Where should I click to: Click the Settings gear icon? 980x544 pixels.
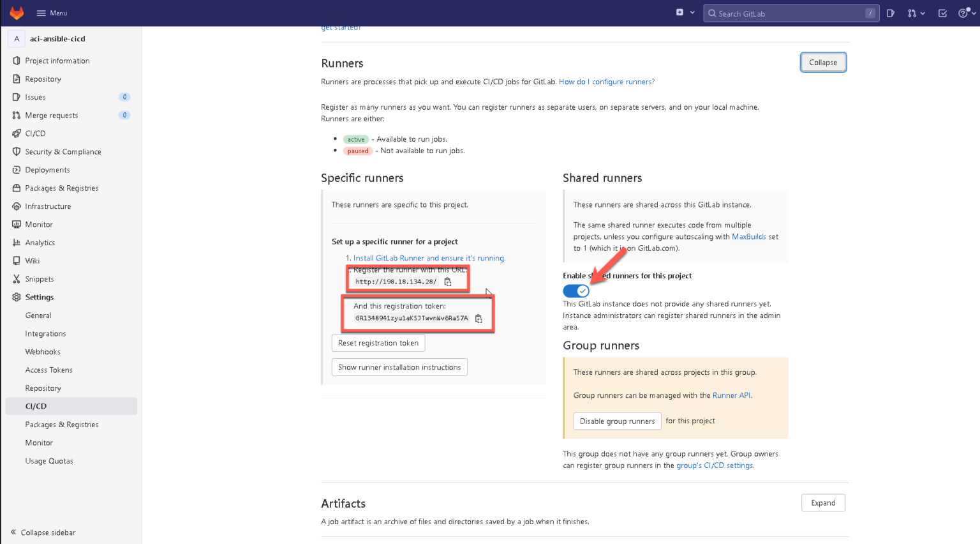(x=17, y=297)
